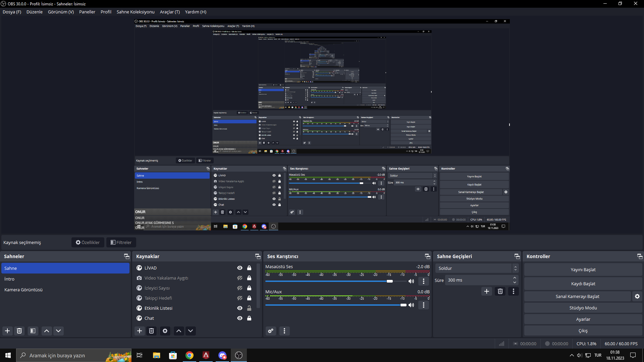Image resolution: width=644 pixels, height=362 pixels.
Task: Open Görünüm (V) menu
Action: 61,12
